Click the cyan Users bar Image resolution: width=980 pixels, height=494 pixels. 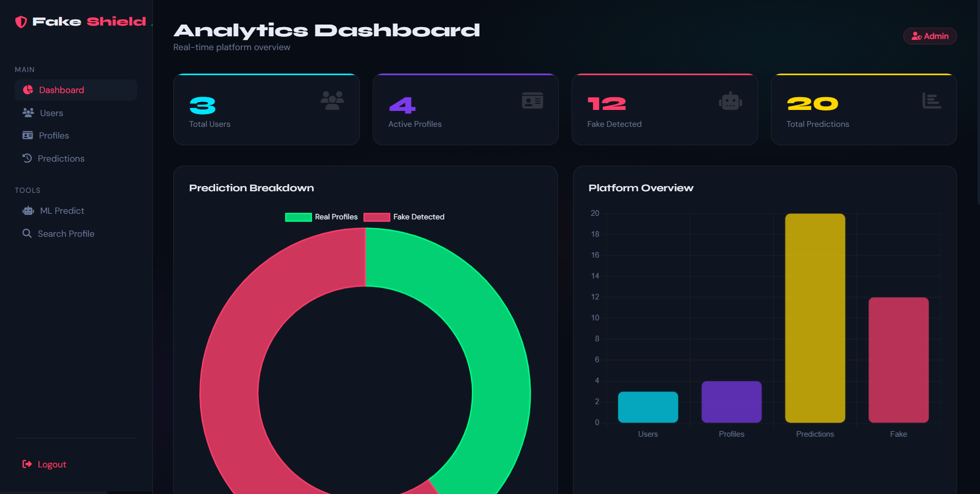pos(648,407)
